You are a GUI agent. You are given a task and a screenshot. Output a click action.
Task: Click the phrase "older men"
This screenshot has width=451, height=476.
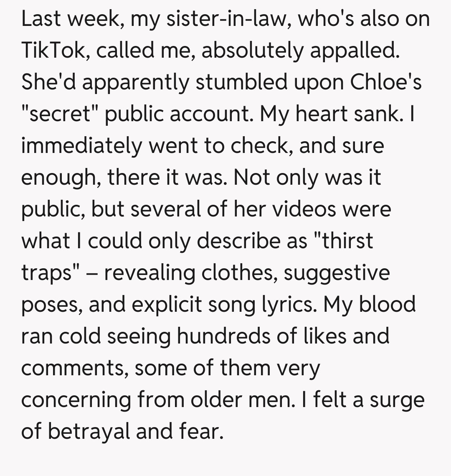240,400
